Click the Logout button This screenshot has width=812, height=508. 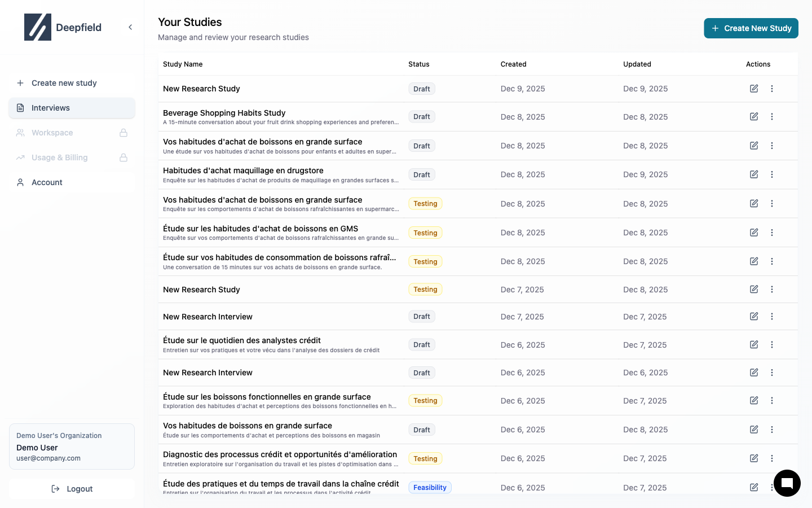pos(72,489)
